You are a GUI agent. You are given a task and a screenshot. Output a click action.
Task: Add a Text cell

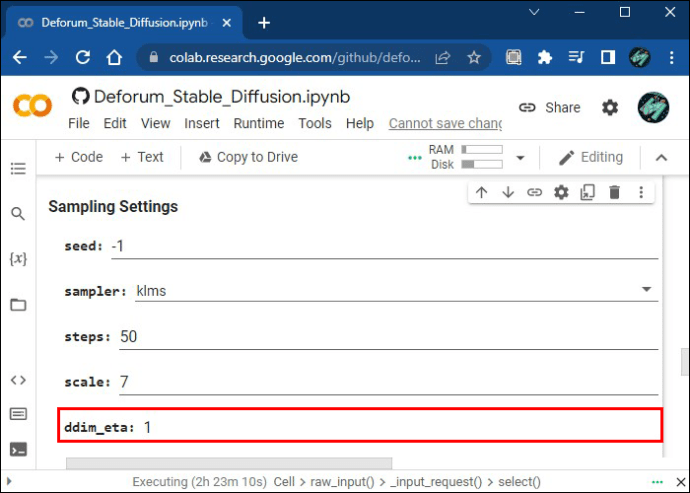(142, 157)
